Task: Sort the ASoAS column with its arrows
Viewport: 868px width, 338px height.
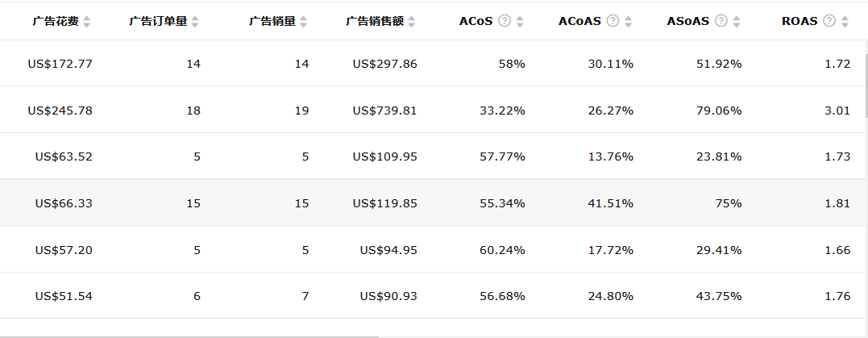Action: [737, 22]
